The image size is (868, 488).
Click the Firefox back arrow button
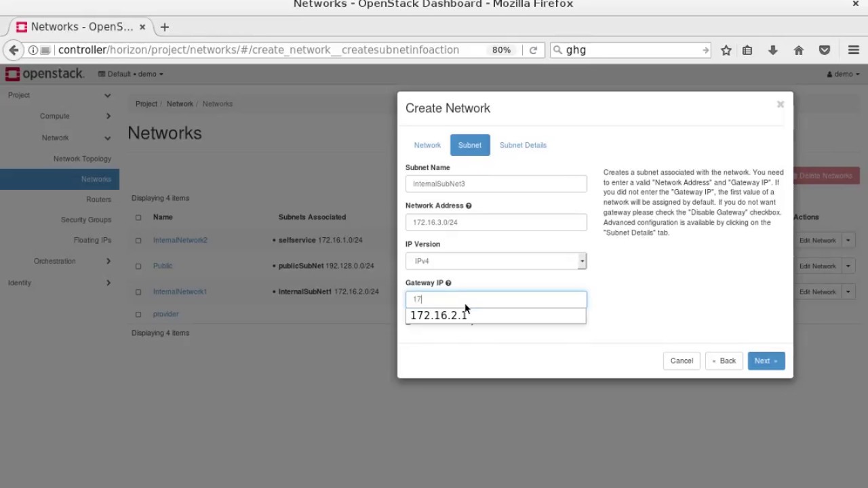(13, 50)
